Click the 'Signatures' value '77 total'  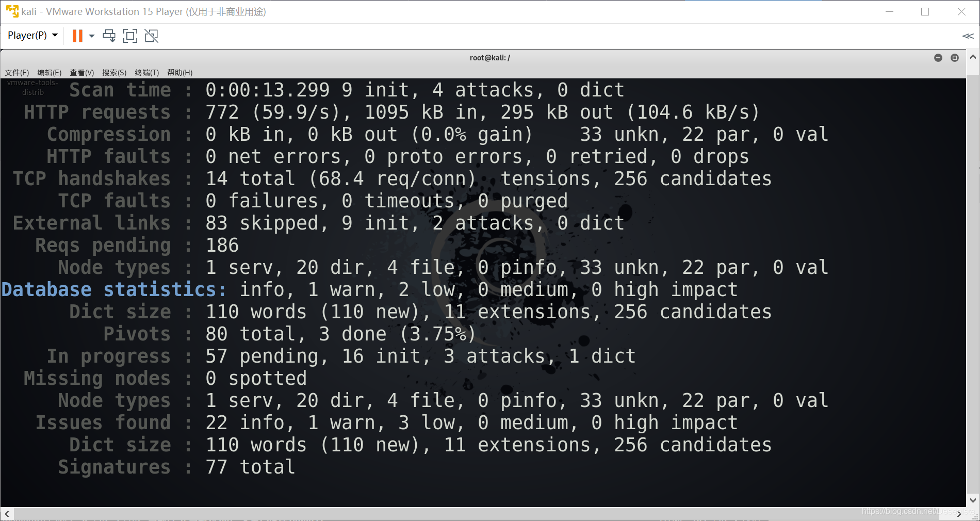point(250,467)
